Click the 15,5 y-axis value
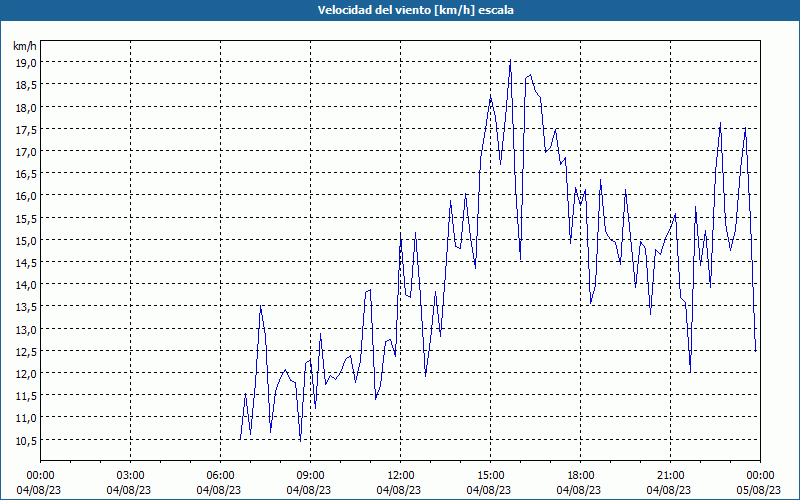800x500 pixels. pyautogui.click(x=26, y=218)
